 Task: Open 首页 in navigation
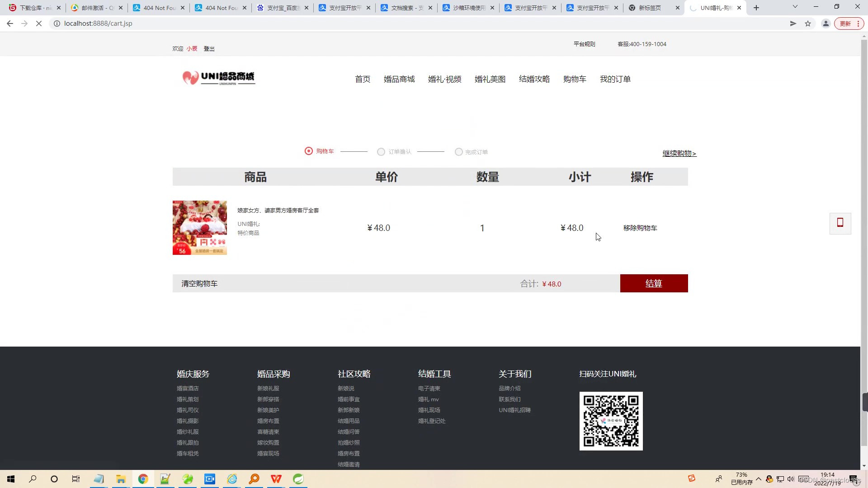363,79
